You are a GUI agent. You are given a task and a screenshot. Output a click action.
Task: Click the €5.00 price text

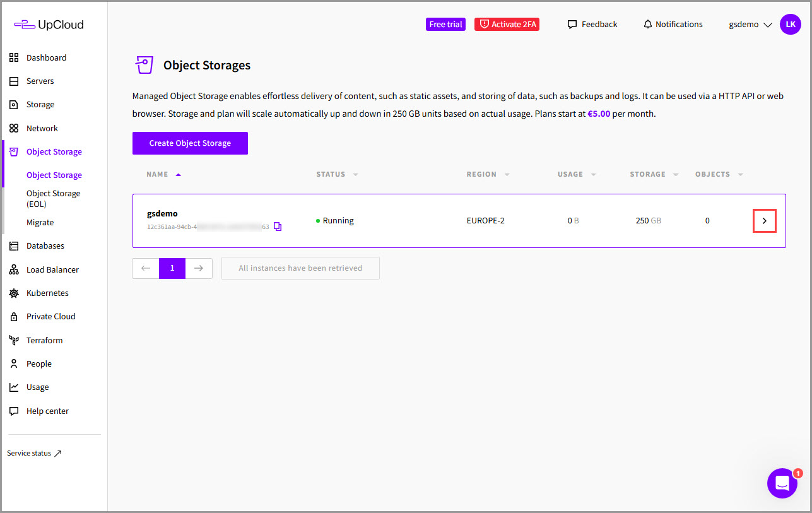(599, 114)
